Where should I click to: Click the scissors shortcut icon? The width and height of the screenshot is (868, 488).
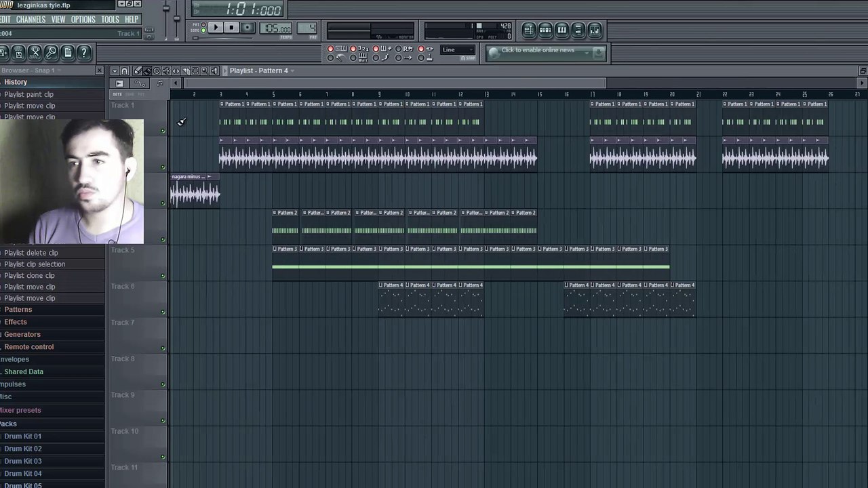coord(35,52)
